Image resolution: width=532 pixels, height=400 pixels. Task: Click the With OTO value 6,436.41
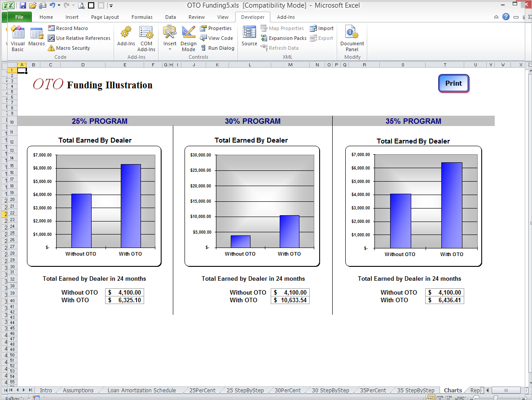coord(444,300)
